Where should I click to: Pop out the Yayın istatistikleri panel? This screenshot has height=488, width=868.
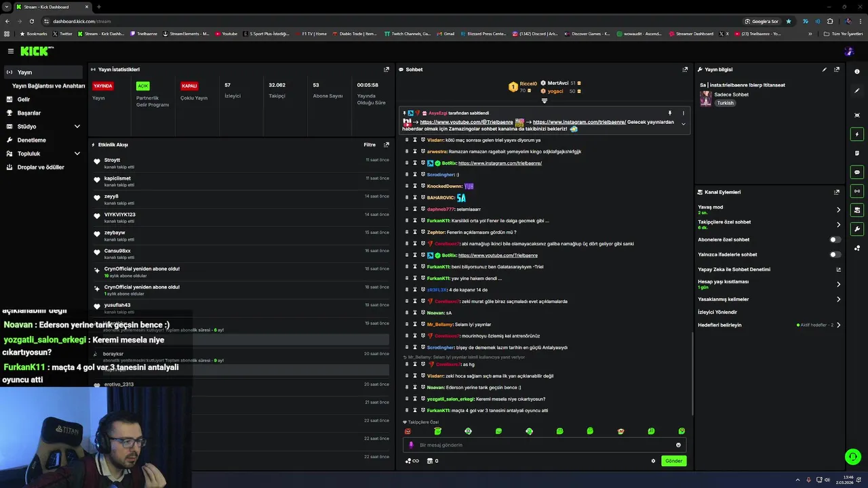[387, 69]
